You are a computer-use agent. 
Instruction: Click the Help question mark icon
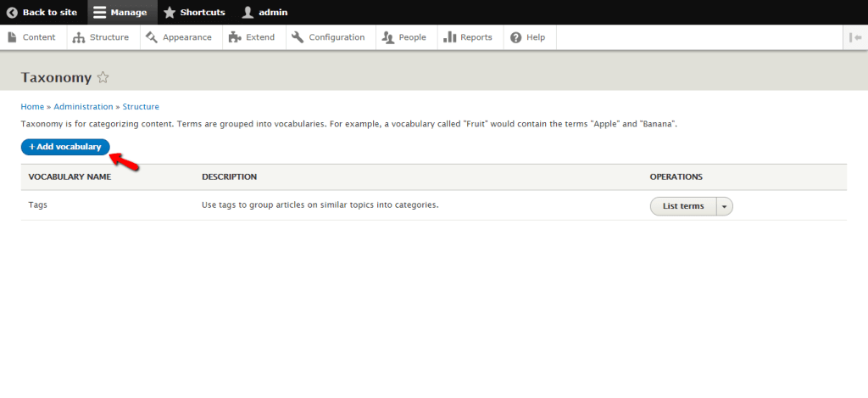point(516,37)
